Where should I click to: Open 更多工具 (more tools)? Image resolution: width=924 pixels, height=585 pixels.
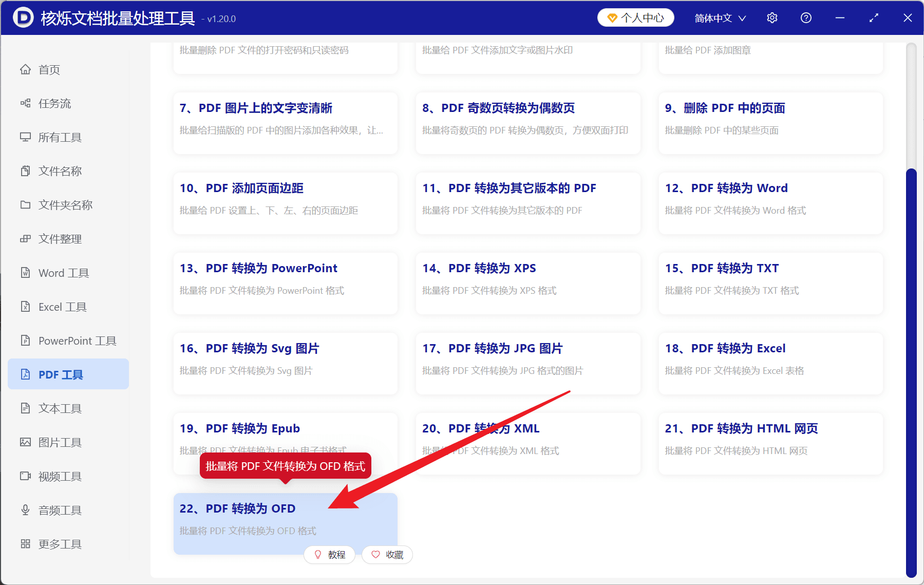[x=59, y=543]
